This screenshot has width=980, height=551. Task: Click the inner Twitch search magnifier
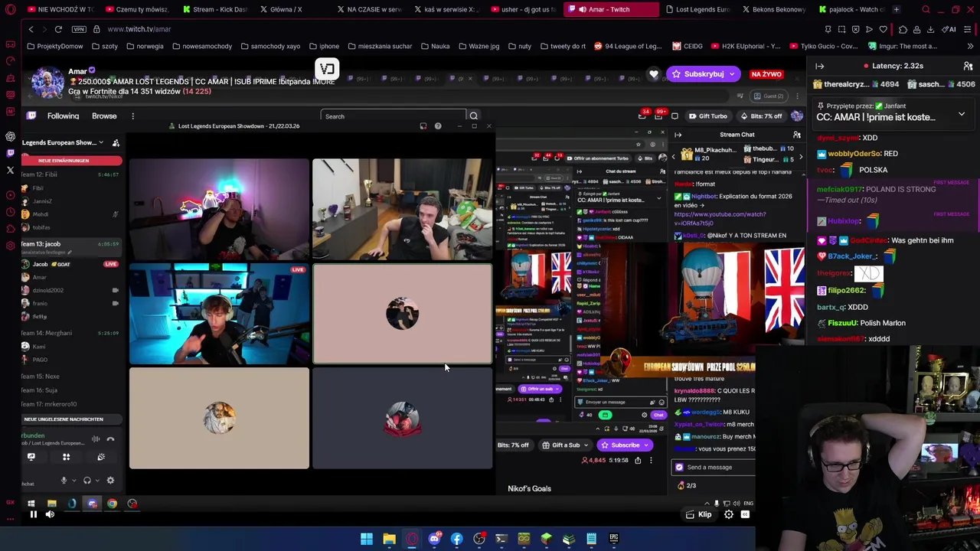473,116
